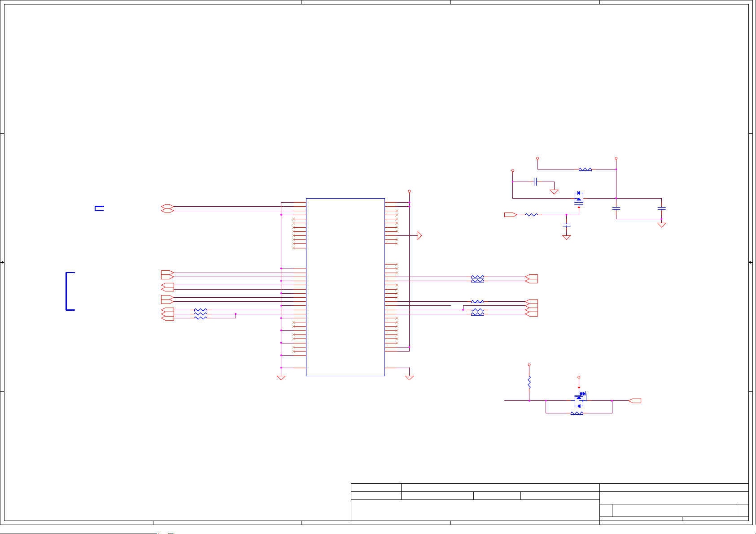
Task: Click the top output port pair on the IC's right
Action: point(531,279)
